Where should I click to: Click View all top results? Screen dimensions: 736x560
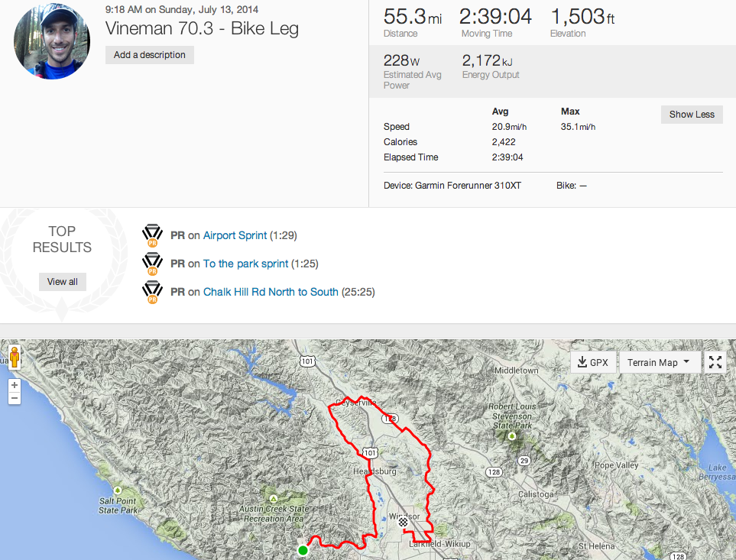(x=63, y=282)
